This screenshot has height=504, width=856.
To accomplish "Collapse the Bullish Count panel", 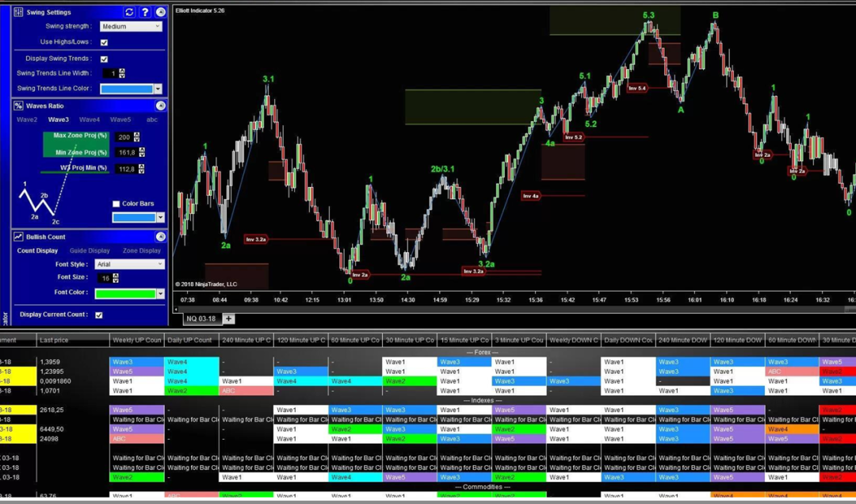I will click(160, 237).
